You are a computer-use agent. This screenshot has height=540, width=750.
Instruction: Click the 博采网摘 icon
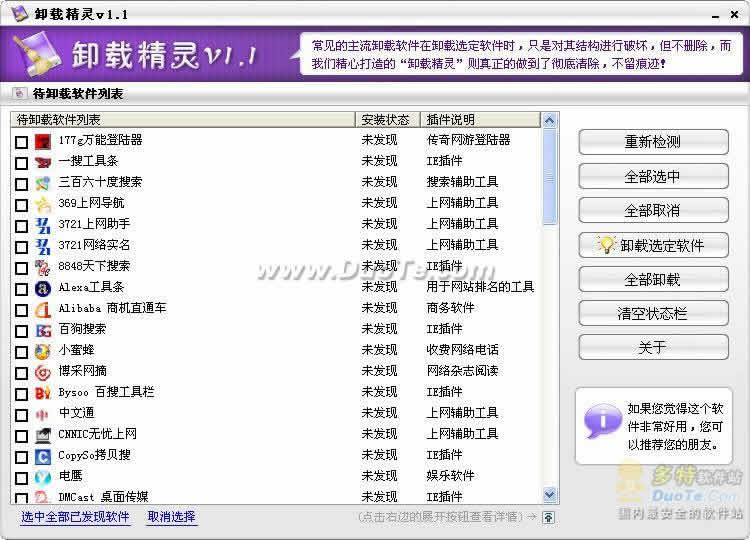[x=43, y=373]
